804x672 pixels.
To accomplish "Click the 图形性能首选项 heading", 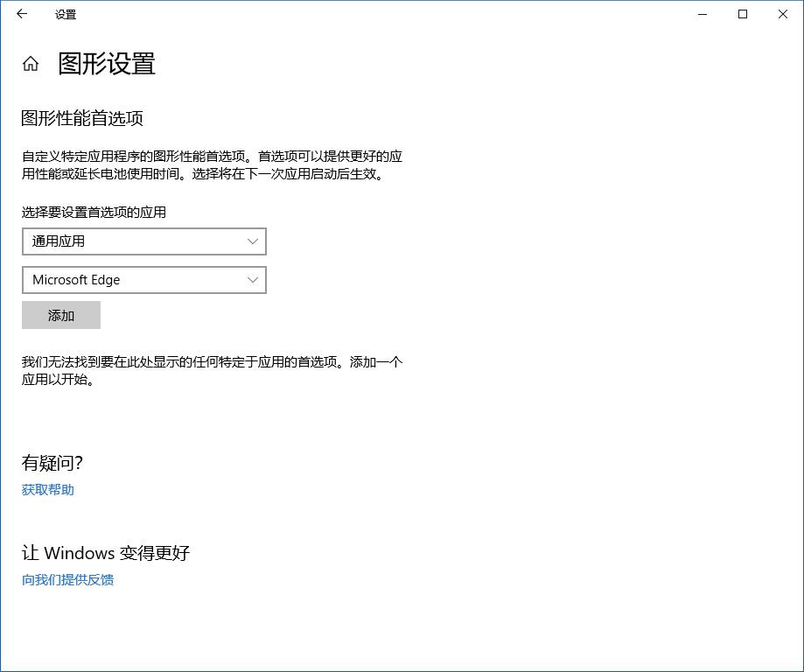I will [x=82, y=118].
